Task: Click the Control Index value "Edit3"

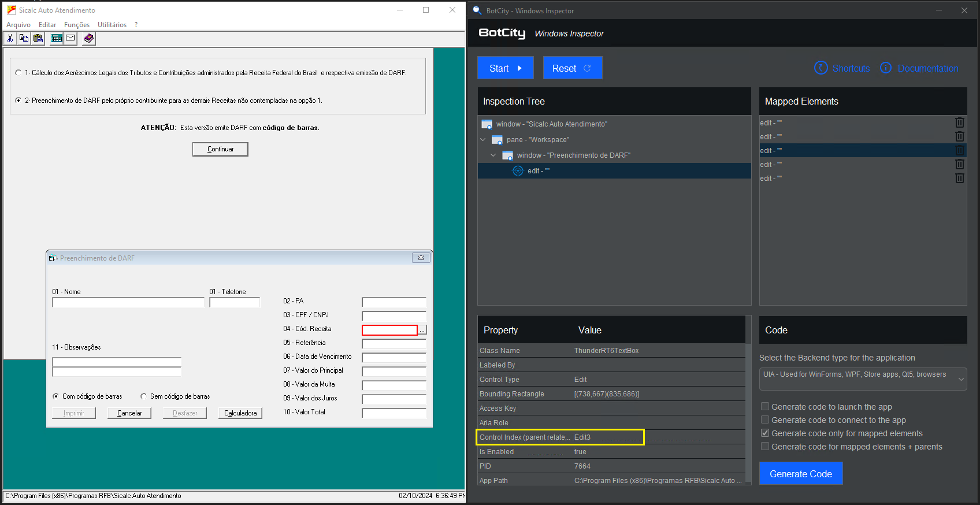Action: click(582, 437)
